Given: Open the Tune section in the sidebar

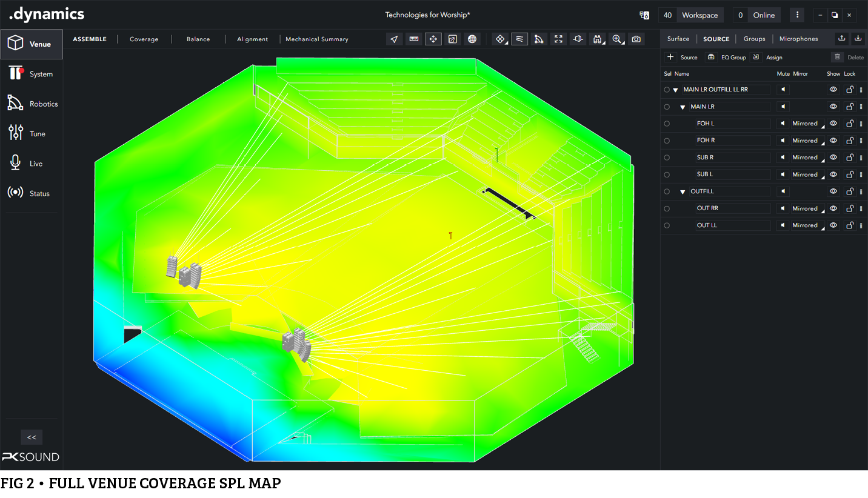Looking at the screenshot, I should tap(32, 133).
